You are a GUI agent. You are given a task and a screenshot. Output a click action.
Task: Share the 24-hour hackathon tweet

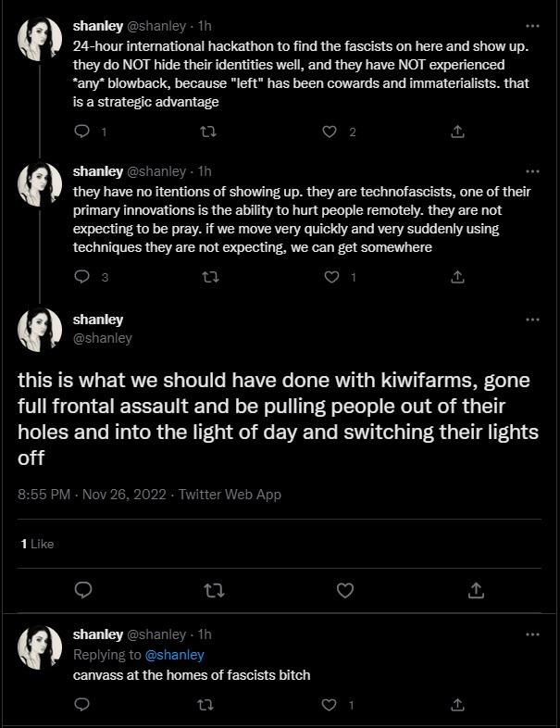tap(456, 132)
